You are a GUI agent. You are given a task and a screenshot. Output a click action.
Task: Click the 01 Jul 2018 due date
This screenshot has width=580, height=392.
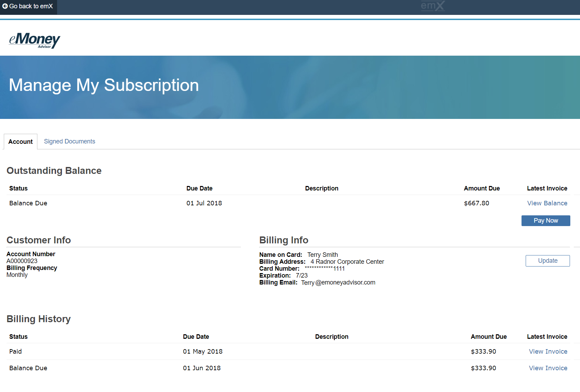(204, 203)
